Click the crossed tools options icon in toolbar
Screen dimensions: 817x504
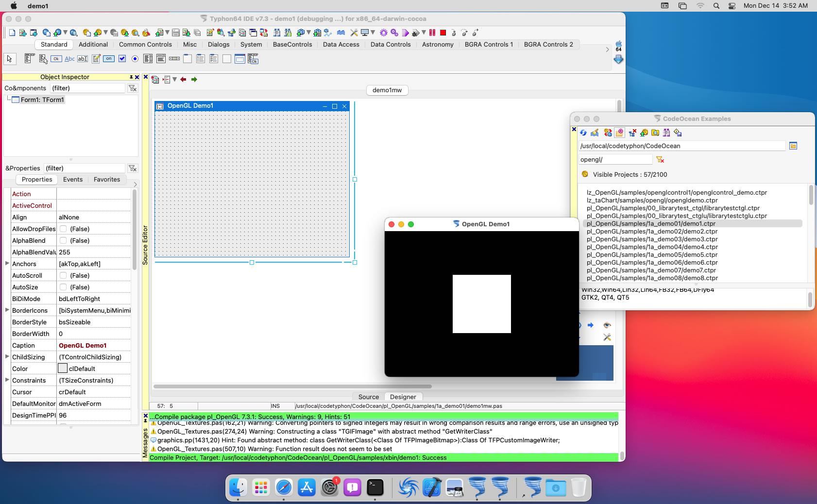pos(354,33)
